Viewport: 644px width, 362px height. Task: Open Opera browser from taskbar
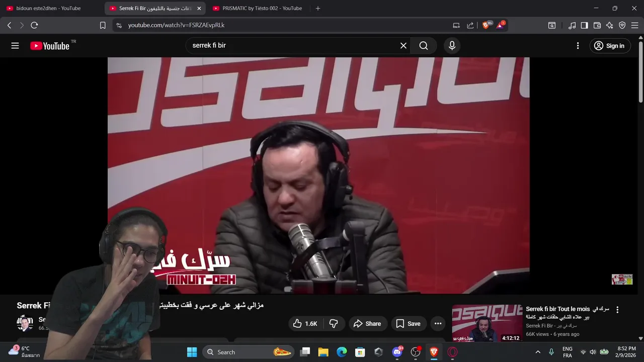point(452,352)
